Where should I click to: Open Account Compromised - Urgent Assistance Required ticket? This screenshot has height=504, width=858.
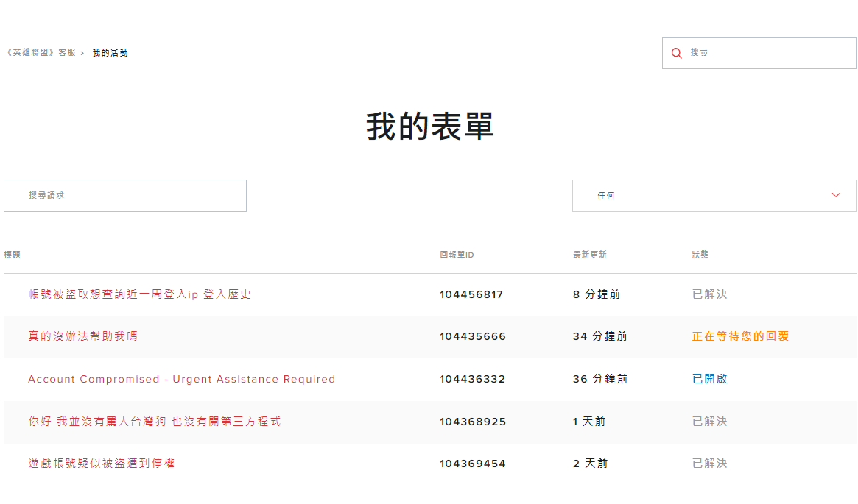pyautogui.click(x=181, y=379)
